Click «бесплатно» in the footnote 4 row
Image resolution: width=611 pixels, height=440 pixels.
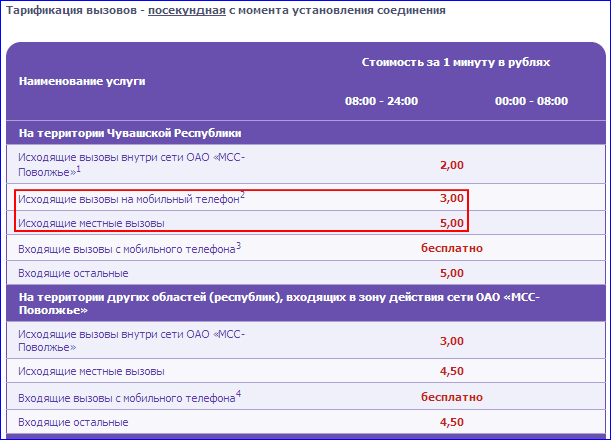452,397
